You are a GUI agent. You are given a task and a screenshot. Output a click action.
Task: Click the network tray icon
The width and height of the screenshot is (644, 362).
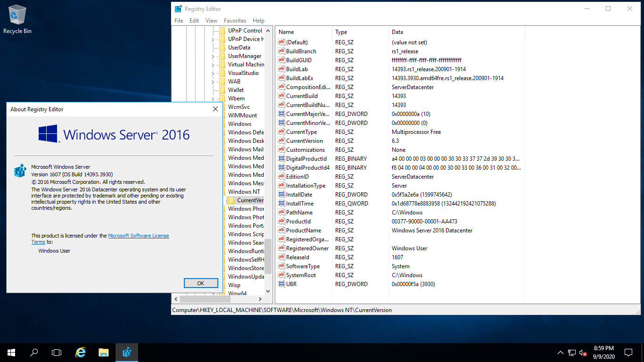coord(571,353)
